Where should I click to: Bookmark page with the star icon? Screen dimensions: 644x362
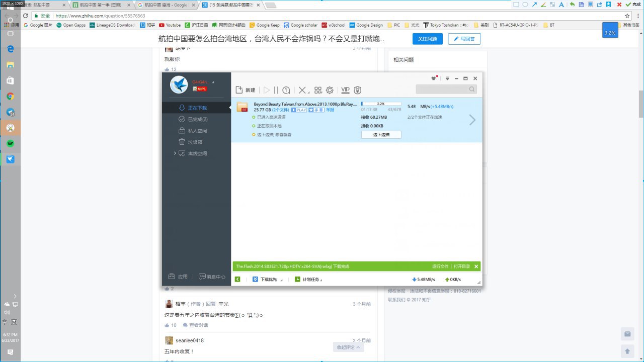click(x=627, y=16)
